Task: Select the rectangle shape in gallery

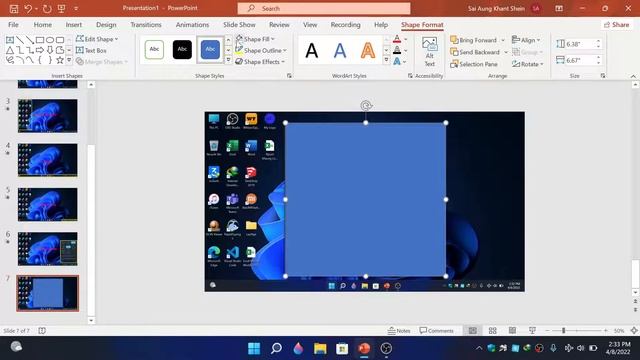Action: (x=40, y=40)
